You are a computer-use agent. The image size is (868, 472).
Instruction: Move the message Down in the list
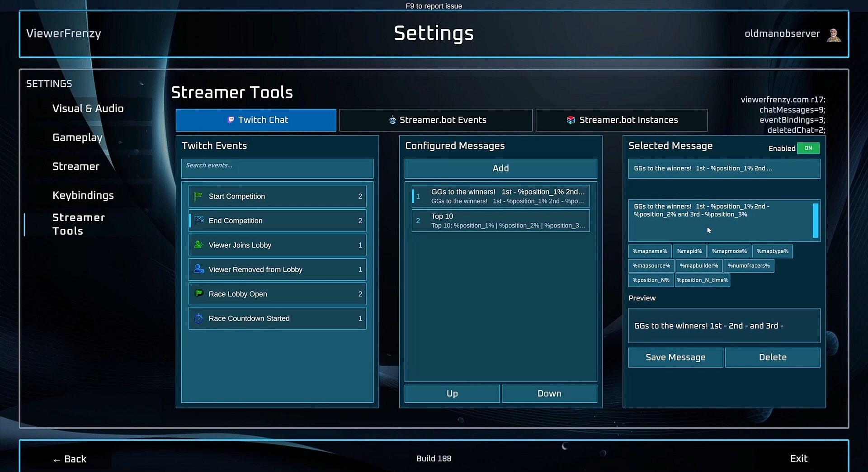pyautogui.click(x=549, y=393)
